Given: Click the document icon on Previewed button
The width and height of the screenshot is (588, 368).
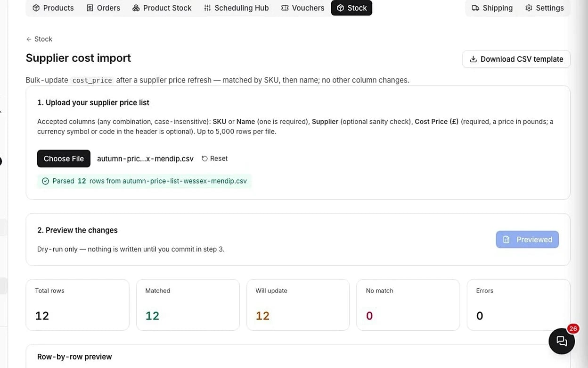Looking at the screenshot, I should (506, 240).
